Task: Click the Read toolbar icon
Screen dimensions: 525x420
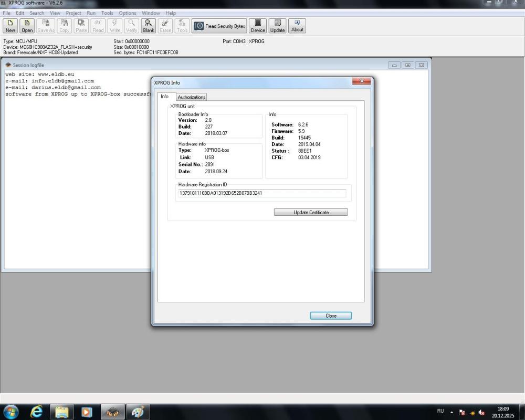Action: [x=98, y=26]
